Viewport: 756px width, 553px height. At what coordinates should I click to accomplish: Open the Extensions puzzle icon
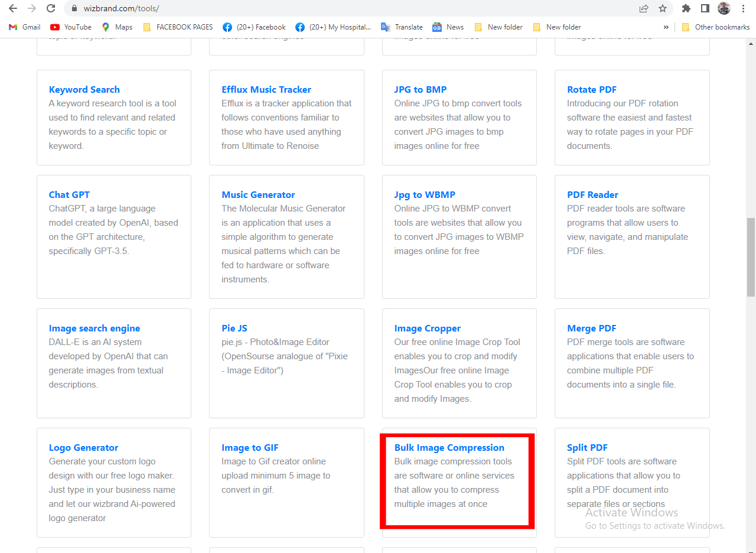click(686, 8)
